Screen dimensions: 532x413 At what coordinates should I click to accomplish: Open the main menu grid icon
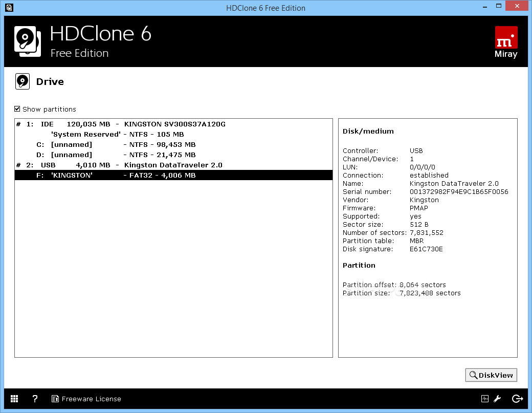[x=14, y=399]
